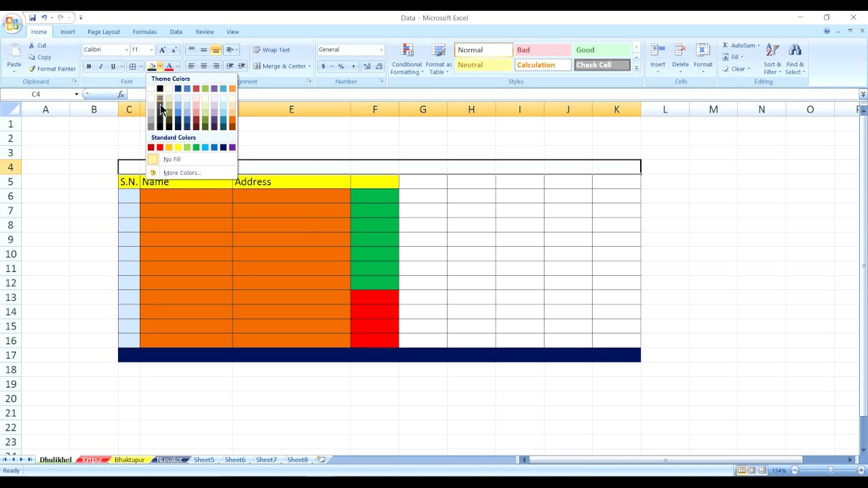Image resolution: width=868 pixels, height=488 pixels.
Task: Click the Orientation text angle icon
Action: [231, 49]
